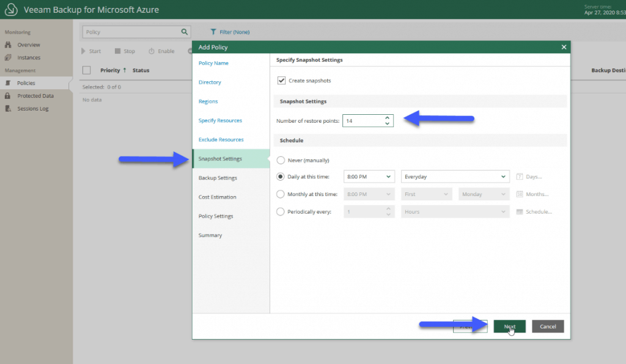The image size is (626, 364).
Task: Open the monthly 8:00 PM time dropdown
Action: [x=369, y=194]
